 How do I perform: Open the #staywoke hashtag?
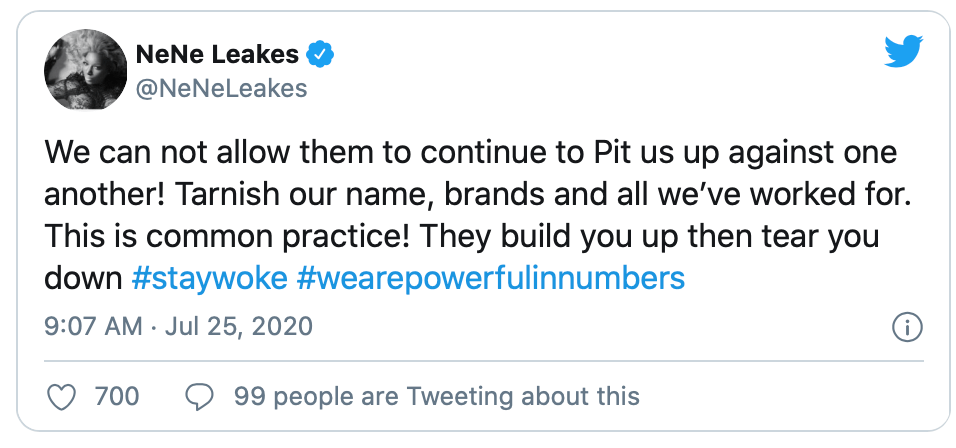pos(210,277)
